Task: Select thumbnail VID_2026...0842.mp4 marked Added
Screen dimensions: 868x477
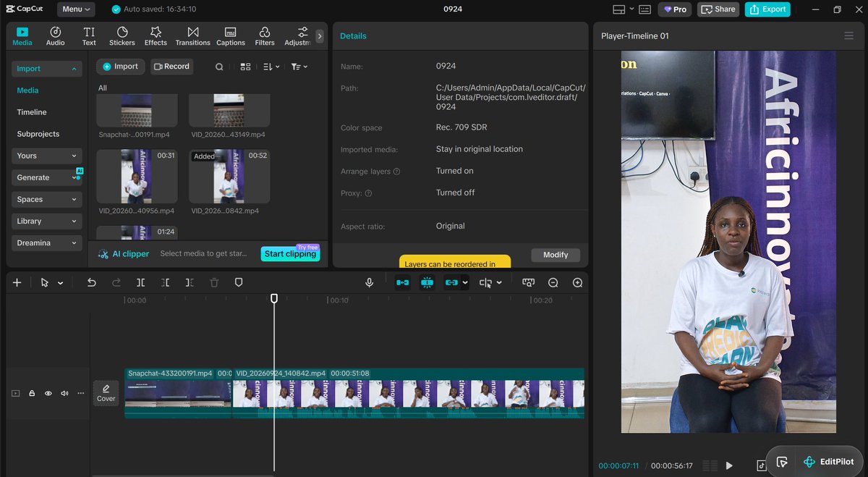Action: 229,177
